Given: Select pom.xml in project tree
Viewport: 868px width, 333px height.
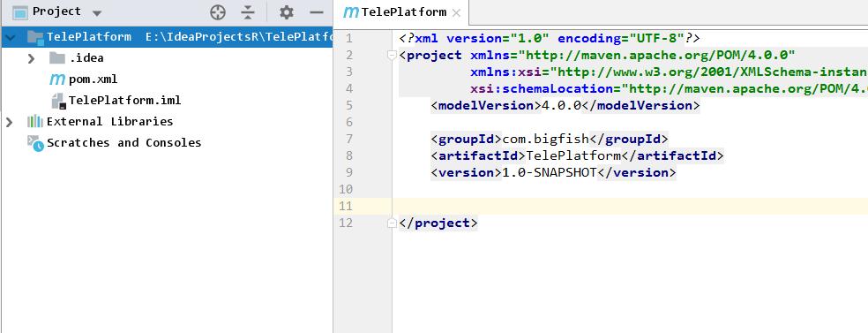Looking at the screenshot, I should click(166, 79).
